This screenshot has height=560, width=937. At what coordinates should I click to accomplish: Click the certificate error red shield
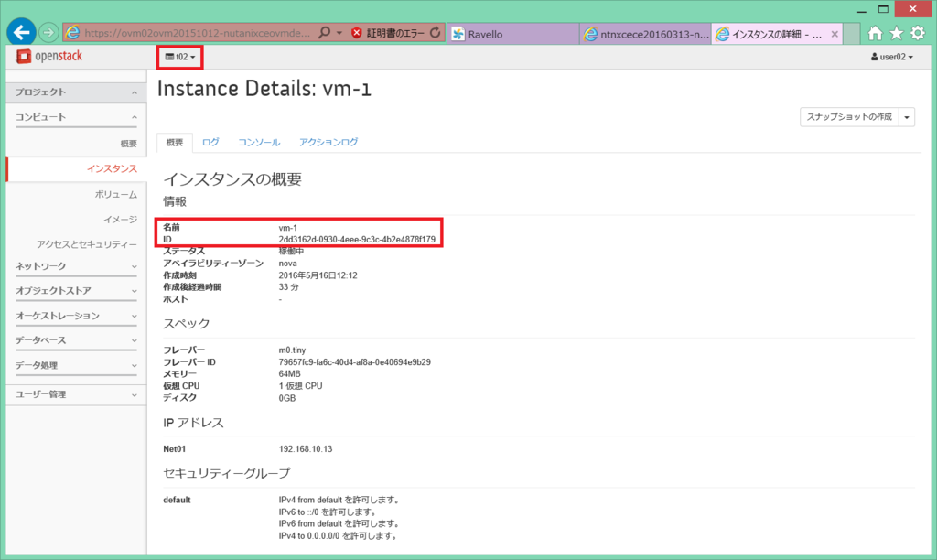357,33
